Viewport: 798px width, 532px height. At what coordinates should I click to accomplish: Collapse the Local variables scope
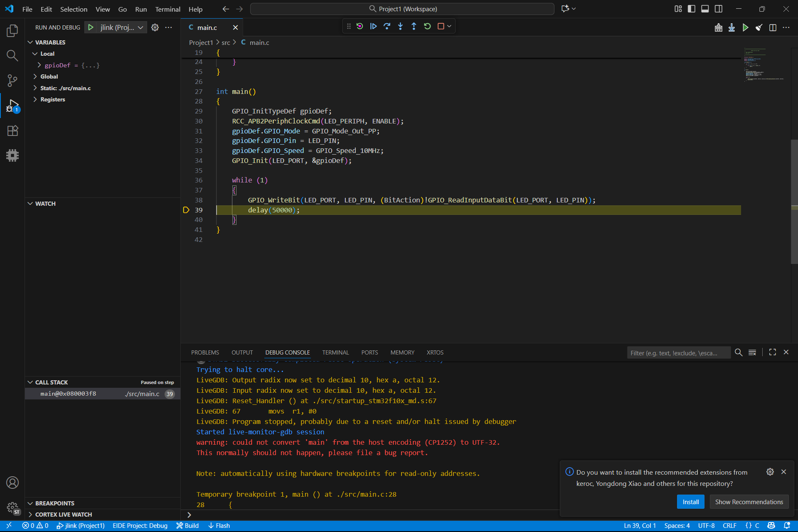(x=35, y=54)
